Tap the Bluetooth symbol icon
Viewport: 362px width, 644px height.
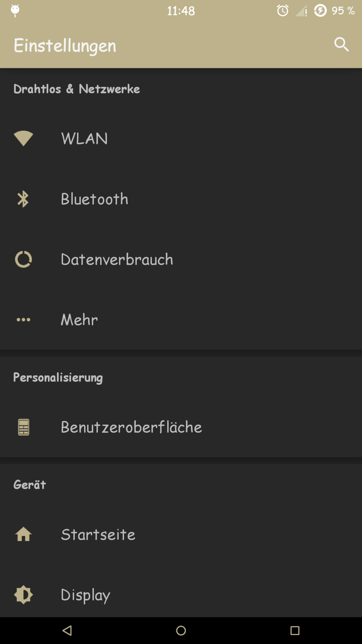[23, 199]
